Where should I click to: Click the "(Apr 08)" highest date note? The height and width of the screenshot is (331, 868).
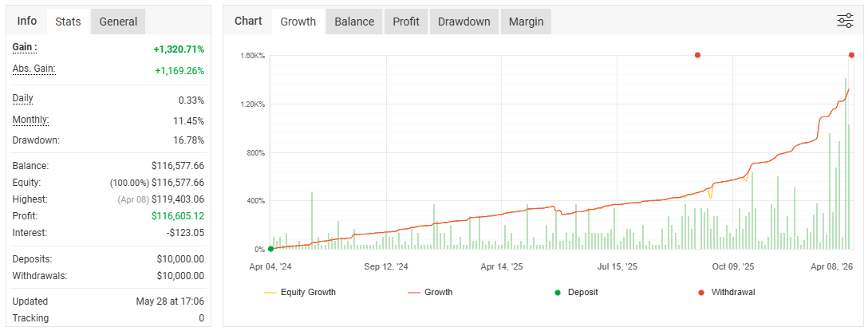133,199
